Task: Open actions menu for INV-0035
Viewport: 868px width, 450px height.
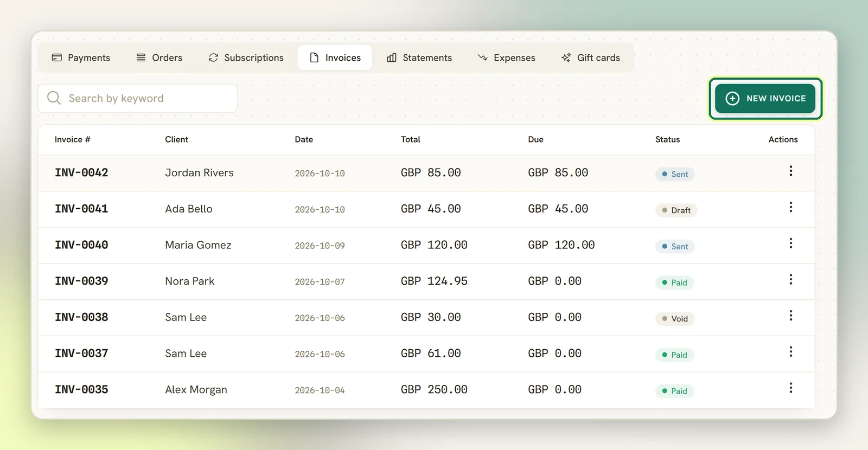Action: (790, 388)
